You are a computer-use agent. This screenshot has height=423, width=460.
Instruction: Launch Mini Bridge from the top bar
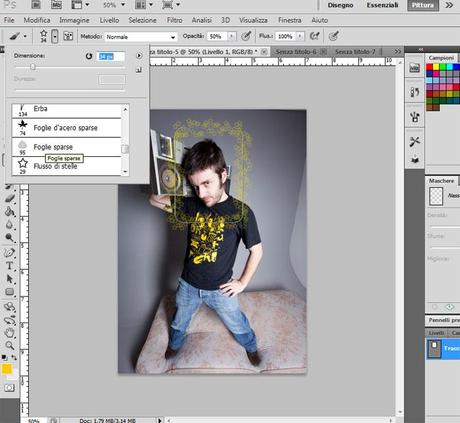pos(56,5)
